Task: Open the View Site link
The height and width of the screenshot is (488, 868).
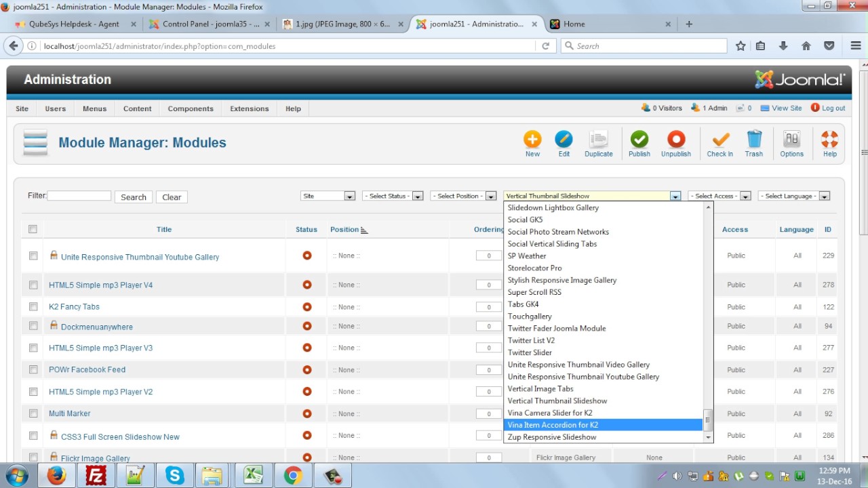Action: [x=781, y=108]
